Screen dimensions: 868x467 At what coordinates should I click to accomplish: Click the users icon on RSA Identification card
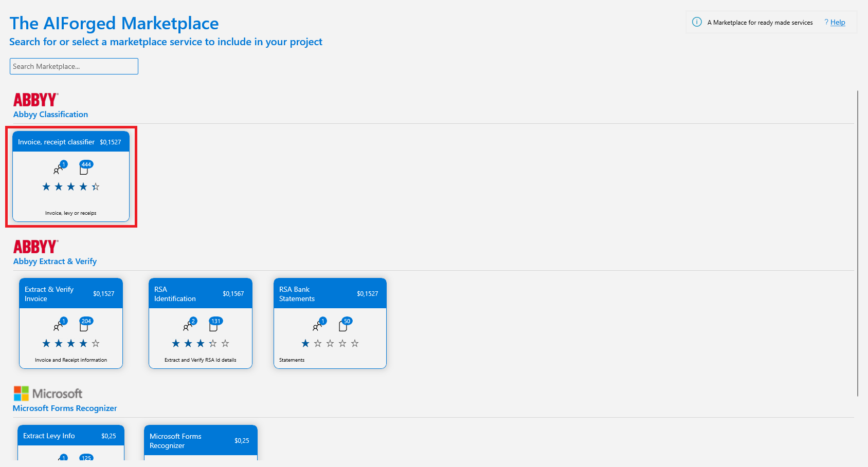click(190, 325)
